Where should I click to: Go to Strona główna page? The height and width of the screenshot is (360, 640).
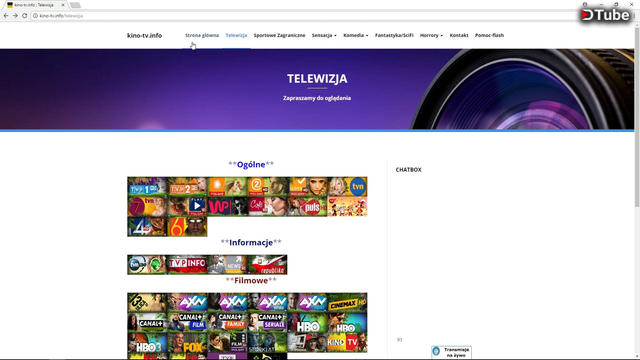(x=202, y=36)
